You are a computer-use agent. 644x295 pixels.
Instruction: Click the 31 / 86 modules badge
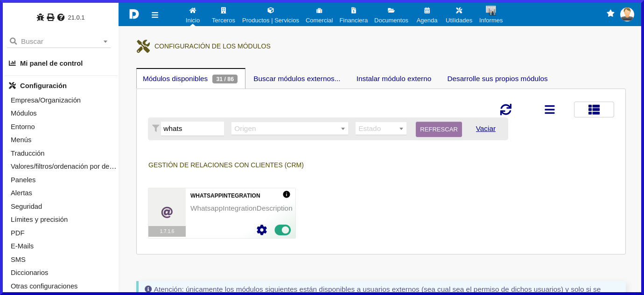tap(225, 79)
